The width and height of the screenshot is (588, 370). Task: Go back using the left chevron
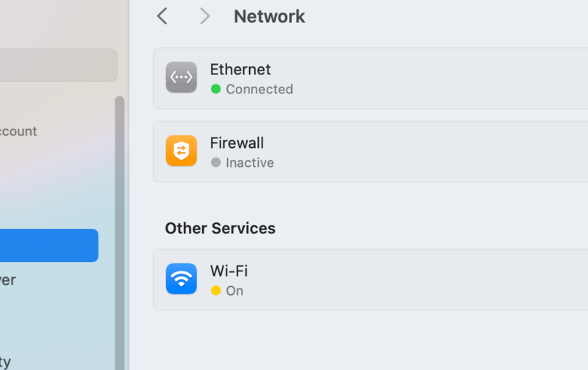point(162,16)
